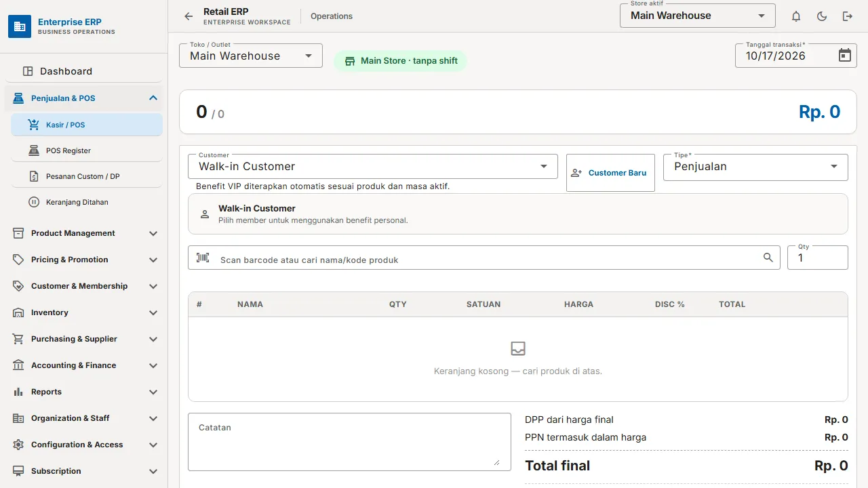Open notifications bell icon
The image size is (868, 488).
(796, 16)
